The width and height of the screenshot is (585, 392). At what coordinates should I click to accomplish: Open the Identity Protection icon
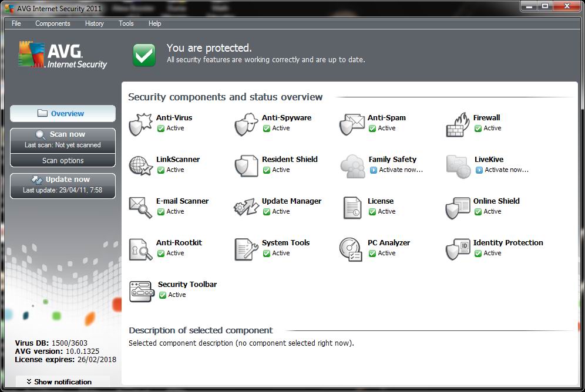tap(458, 249)
